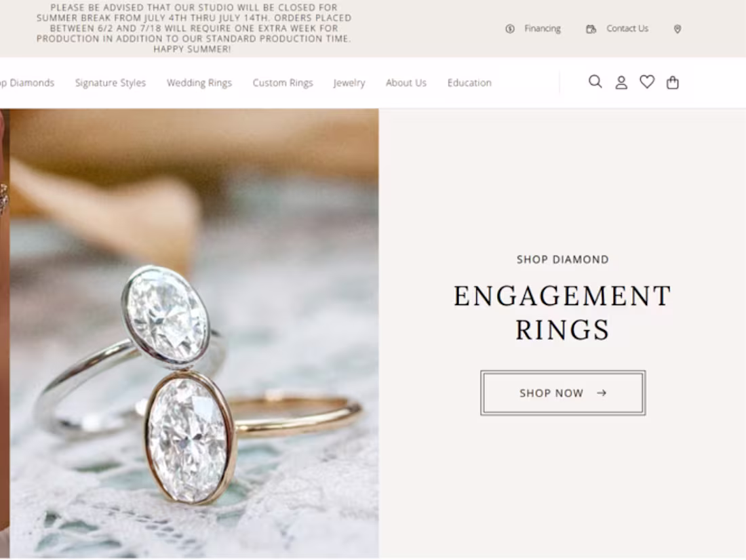Open the Custom Rings menu
This screenshot has width=746, height=560.
pyautogui.click(x=283, y=83)
